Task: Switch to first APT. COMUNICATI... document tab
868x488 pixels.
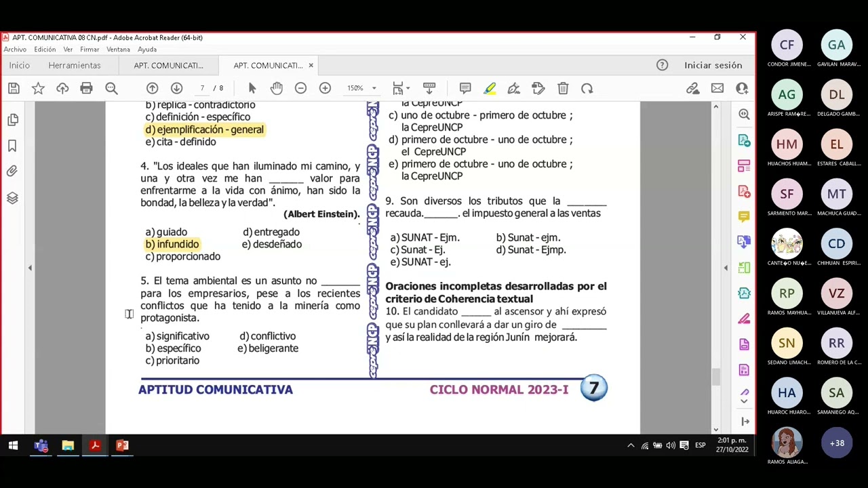Action: 168,65
